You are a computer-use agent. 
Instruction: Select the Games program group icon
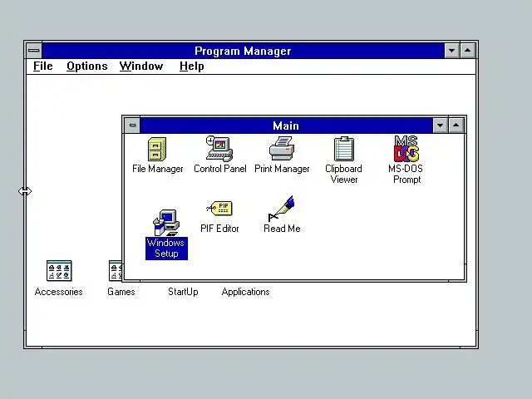(116, 270)
